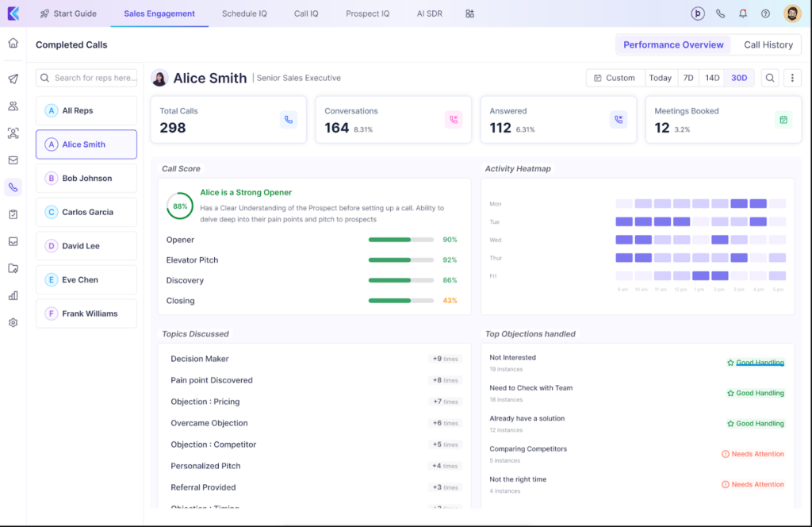The width and height of the screenshot is (812, 527).
Task: Switch date filter to Today
Action: click(660, 78)
